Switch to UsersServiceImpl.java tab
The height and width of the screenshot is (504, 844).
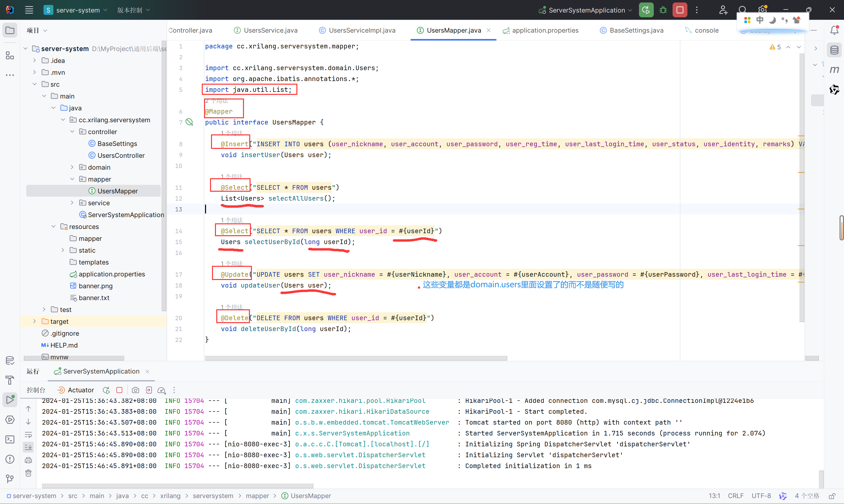(x=357, y=30)
